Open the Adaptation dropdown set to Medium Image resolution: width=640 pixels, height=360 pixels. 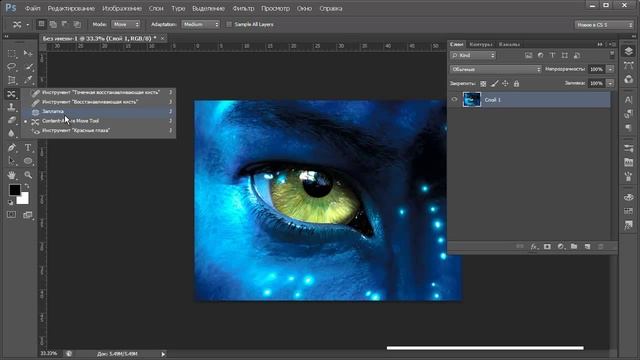200,24
